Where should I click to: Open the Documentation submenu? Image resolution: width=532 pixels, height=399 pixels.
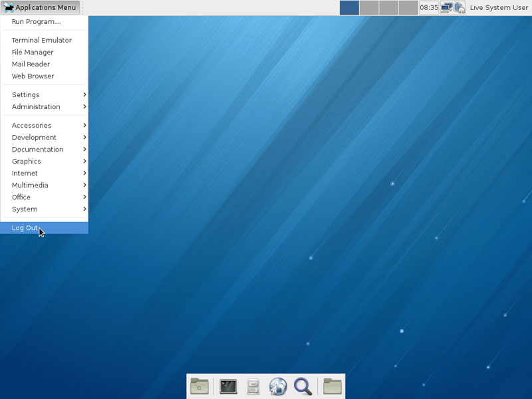45,149
